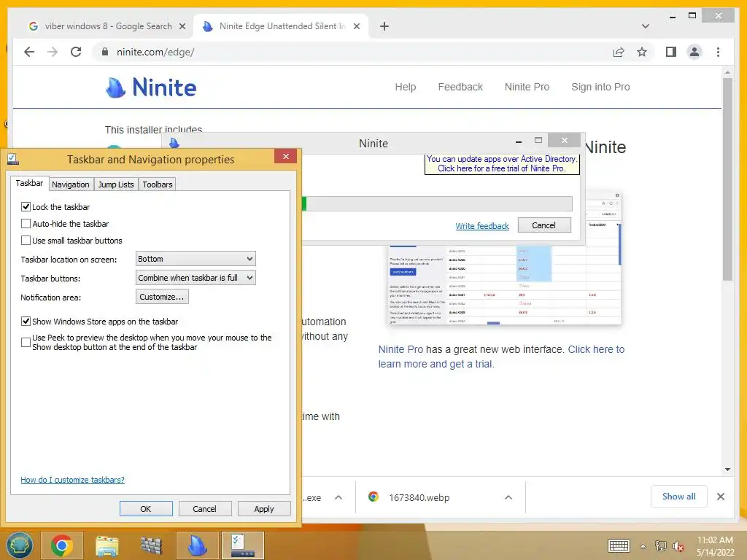
Task: Enable Use small taskbar buttons
Action: 26,240
